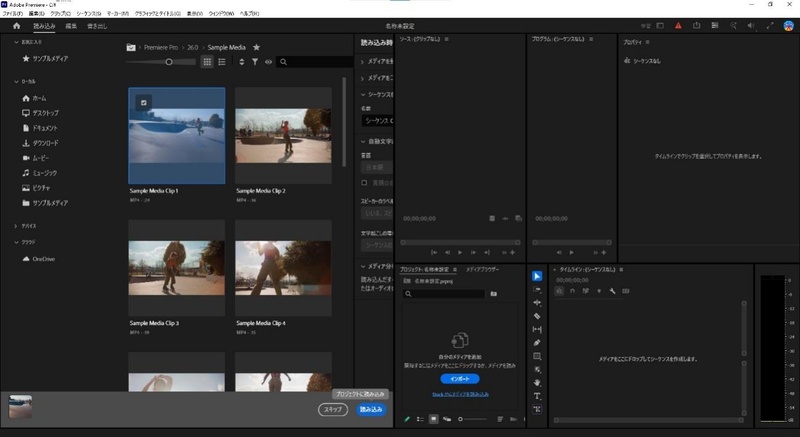
Task: Select the Razor tool
Action: [x=537, y=316]
